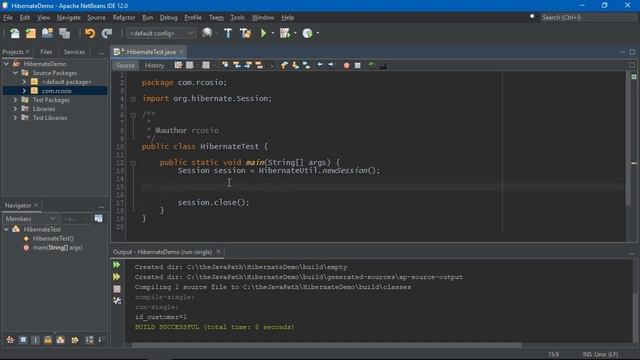Click the Shift Line Right editor icon

(x=331, y=65)
